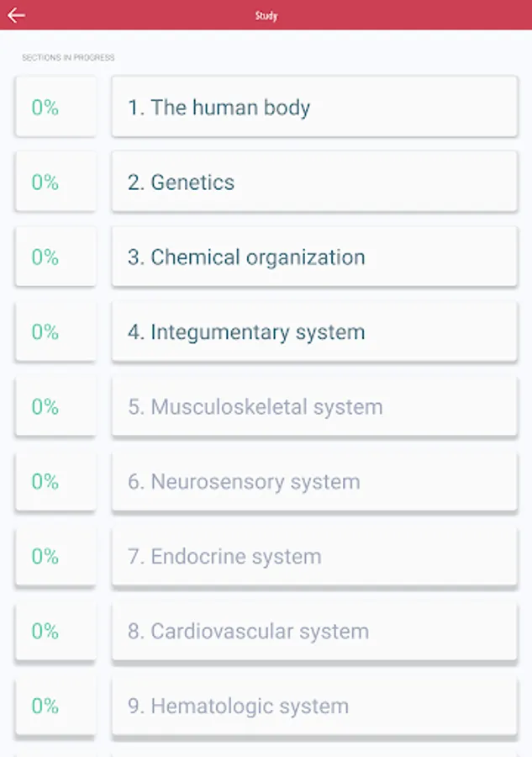Click the 0% progress box beside The human body

pos(55,107)
